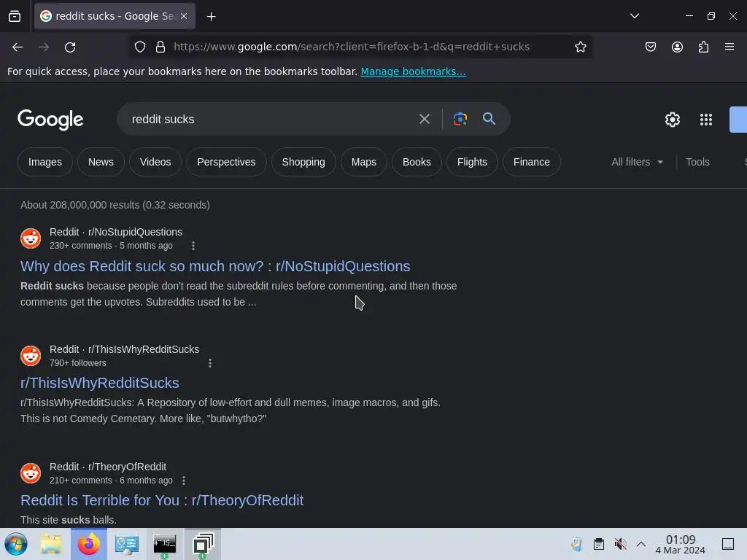Open more options for the NoStupidQuestions result

[x=193, y=246]
